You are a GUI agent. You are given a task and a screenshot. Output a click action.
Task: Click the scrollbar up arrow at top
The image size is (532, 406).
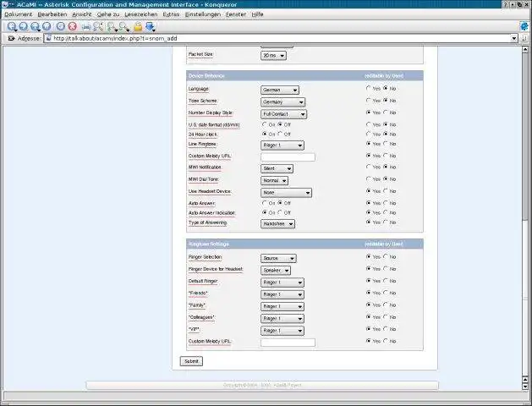pos(525,49)
